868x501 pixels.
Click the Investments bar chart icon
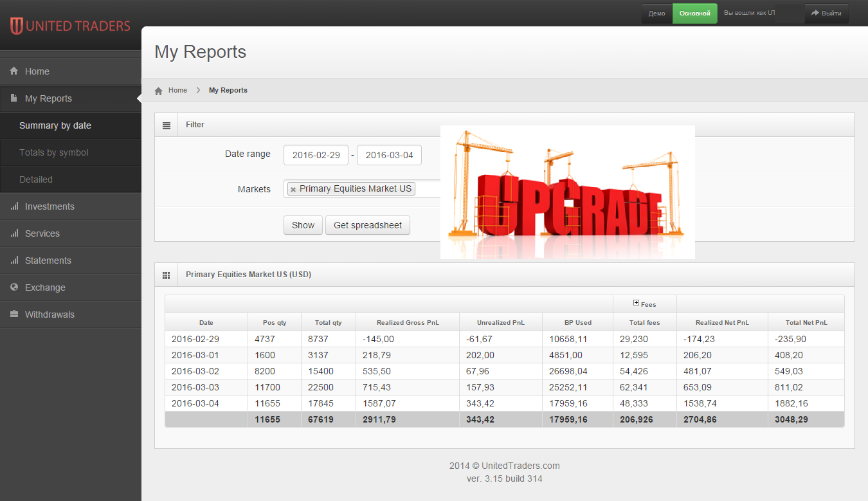coord(14,206)
